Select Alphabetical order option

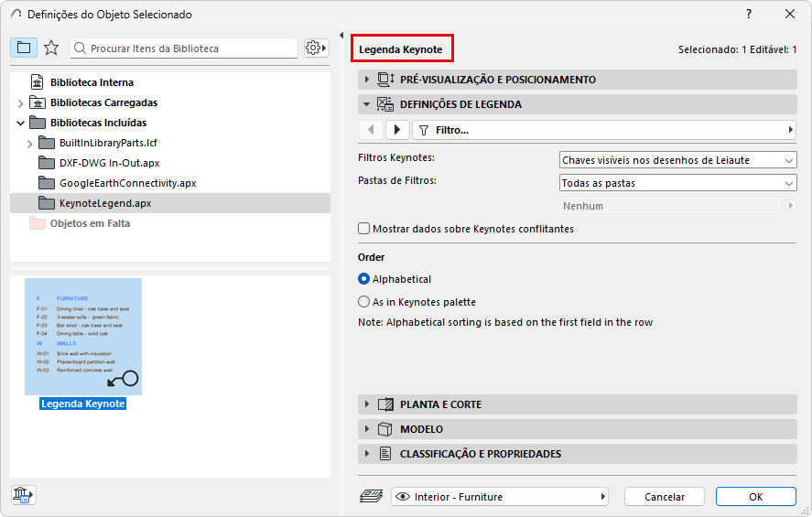pyautogui.click(x=364, y=279)
